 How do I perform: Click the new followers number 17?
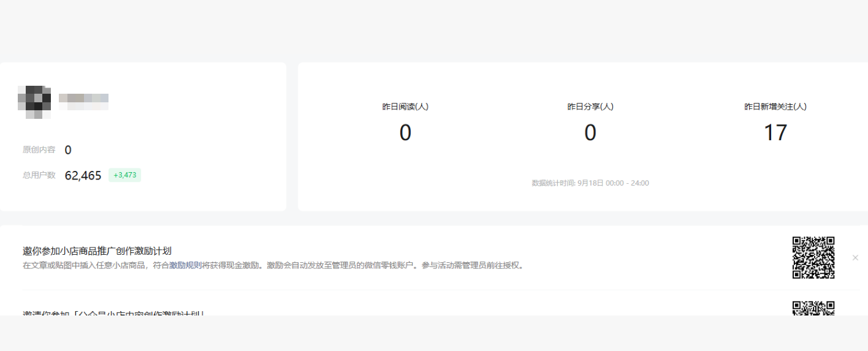[775, 133]
